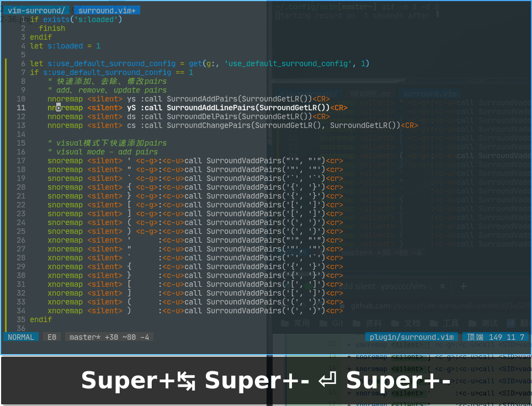Screen dimensions: 532x406
Task: Click the yS mapping calling SurroundAddLinePairs
Action: [198, 108]
